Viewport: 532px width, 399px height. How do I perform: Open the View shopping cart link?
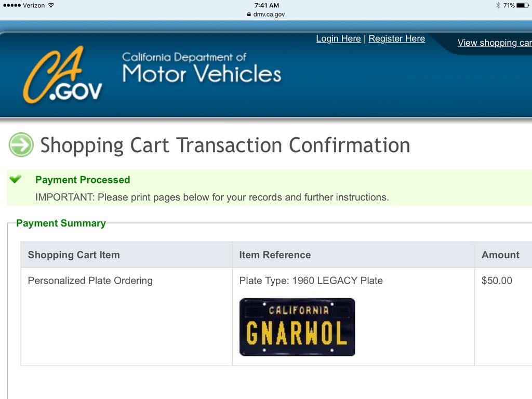pos(495,43)
